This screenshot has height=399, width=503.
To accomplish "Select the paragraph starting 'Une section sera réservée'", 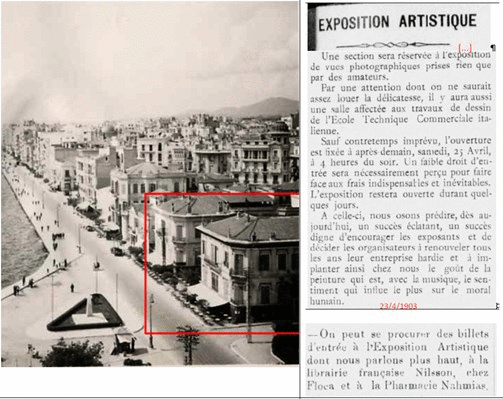I will click(400, 66).
